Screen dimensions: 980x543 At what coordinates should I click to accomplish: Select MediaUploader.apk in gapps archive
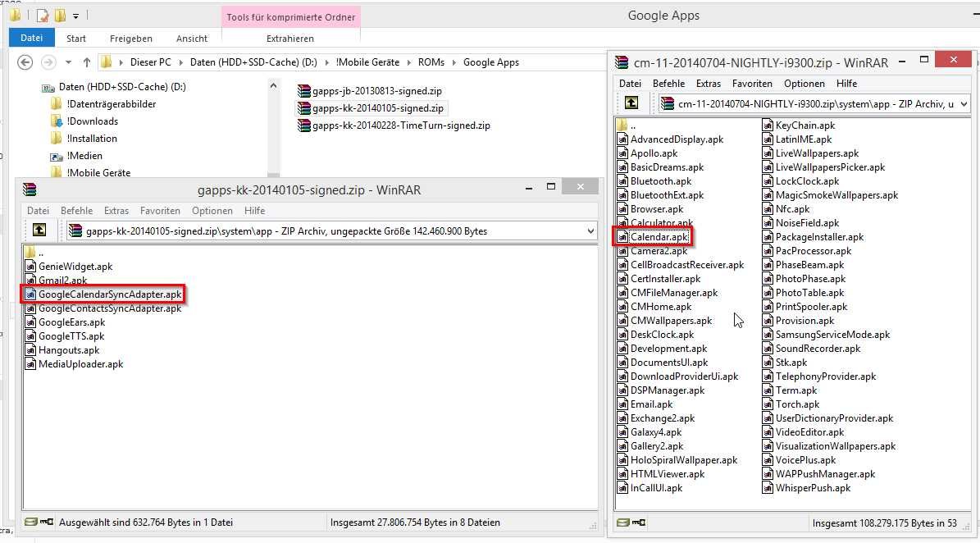74,363
